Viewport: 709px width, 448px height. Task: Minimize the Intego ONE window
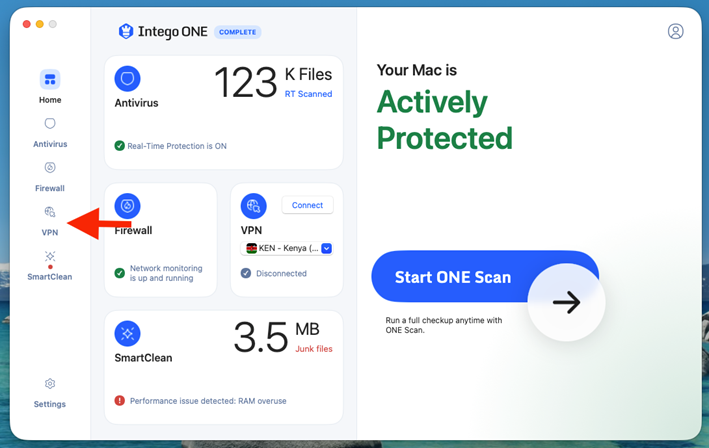(40, 24)
